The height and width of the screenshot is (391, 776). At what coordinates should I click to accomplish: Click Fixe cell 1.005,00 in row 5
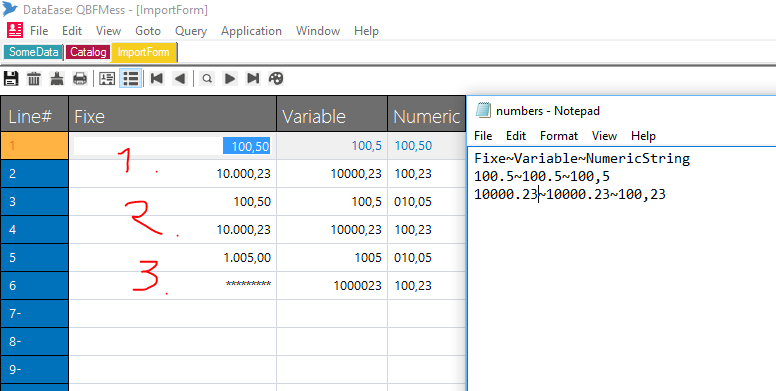coord(172,257)
